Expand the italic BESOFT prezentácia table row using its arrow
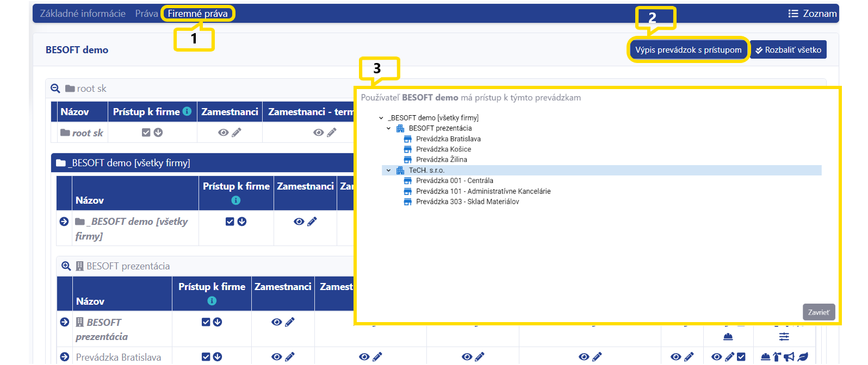 coord(65,322)
